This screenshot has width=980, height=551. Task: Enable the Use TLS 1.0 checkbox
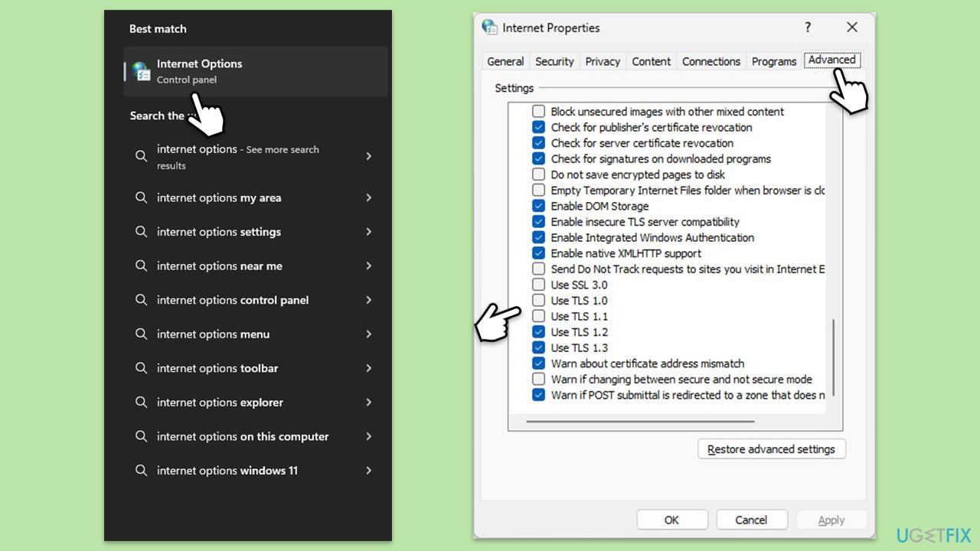pos(539,301)
